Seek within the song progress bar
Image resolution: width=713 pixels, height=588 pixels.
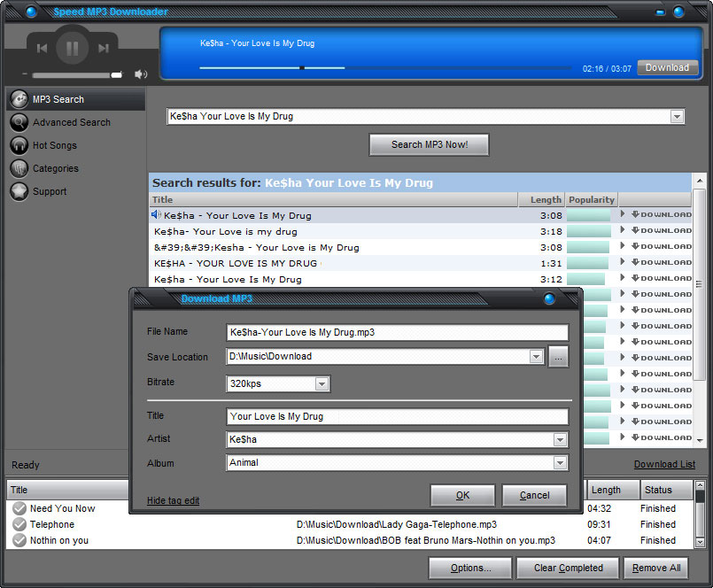pyautogui.click(x=384, y=68)
